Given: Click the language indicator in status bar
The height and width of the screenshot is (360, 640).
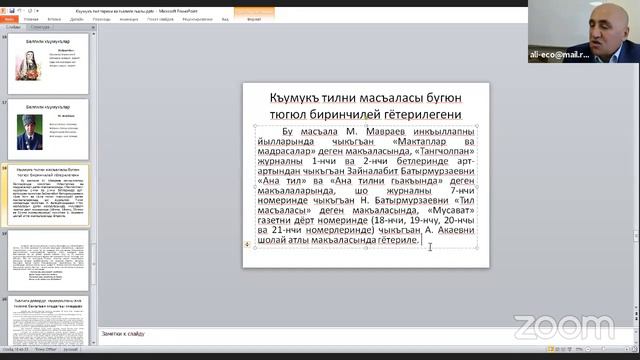Looking at the screenshot, I should click(x=70, y=349).
